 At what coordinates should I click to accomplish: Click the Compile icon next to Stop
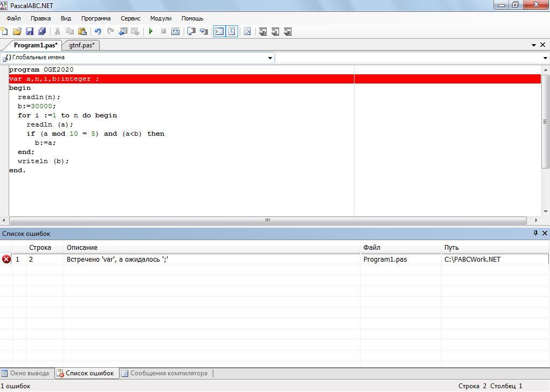pos(175,32)
